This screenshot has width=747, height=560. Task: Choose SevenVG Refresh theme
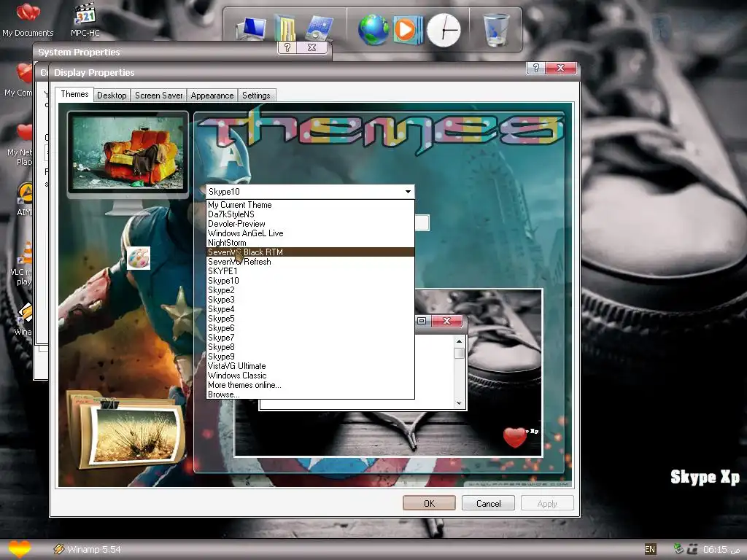310,262
